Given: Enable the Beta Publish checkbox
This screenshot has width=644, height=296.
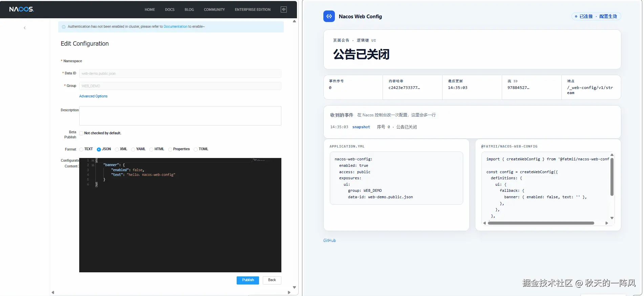Looking at the screenshot, I should point(81,133).
